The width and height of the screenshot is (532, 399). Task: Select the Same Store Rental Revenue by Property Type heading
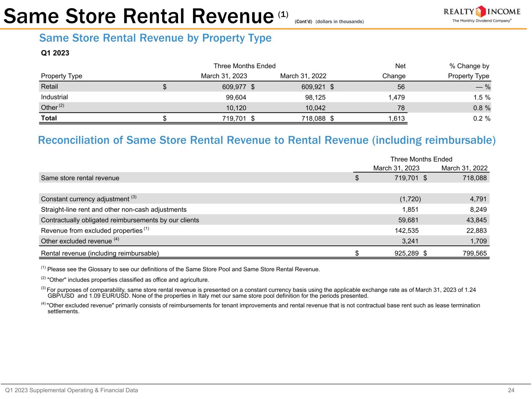pos(155,38)
